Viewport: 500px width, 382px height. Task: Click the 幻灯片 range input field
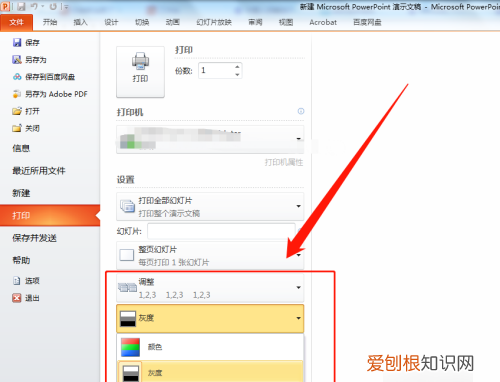[x=221, y=231]
